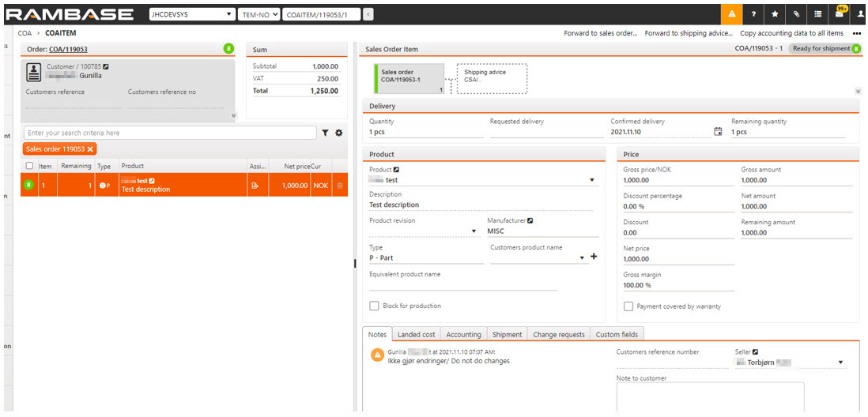Open favorites star icon in top bar

pos(775,14)
